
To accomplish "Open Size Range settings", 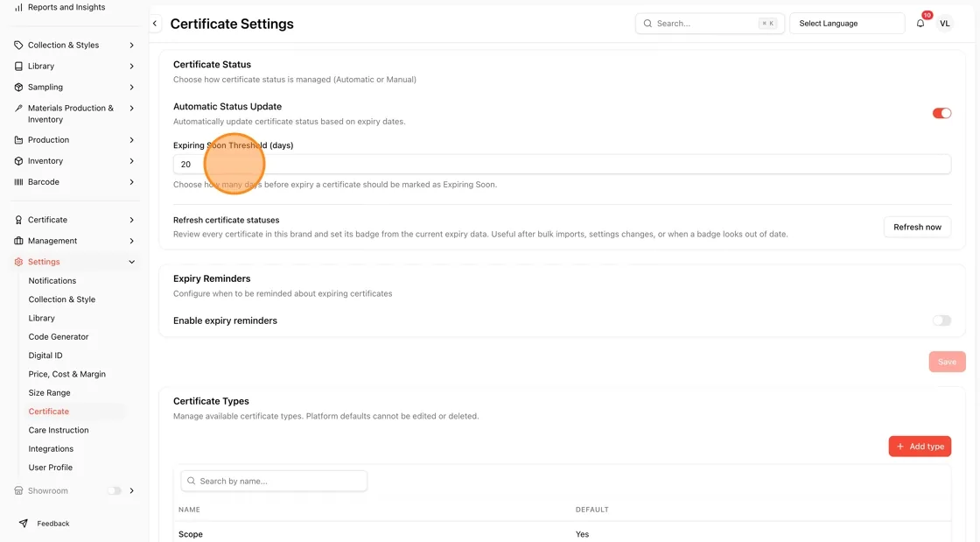I will pyautogui.click(x=49, y=393).
